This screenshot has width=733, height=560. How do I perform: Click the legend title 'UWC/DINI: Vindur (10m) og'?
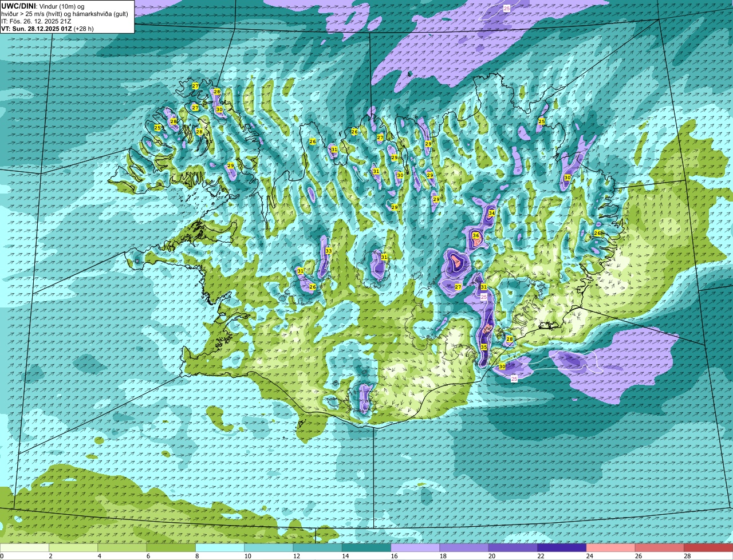tap(43, 6)
